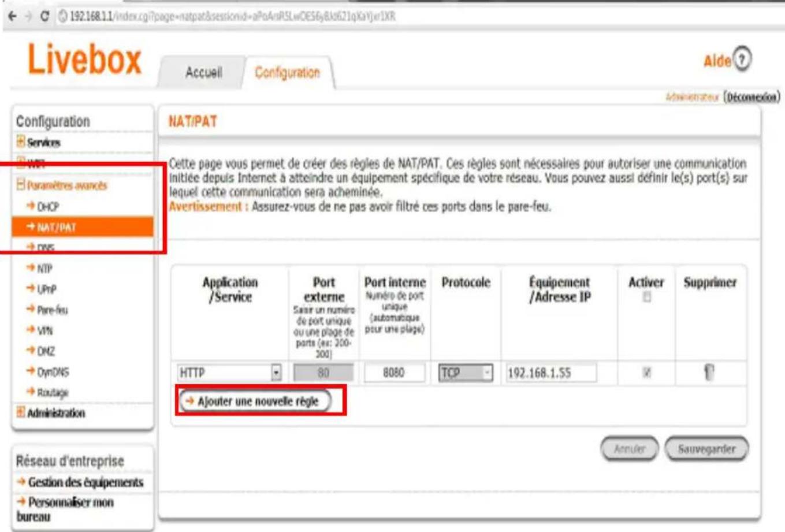Click the browser back arrow
Viewport: 785px width, 532px height.
pos(13,16)
